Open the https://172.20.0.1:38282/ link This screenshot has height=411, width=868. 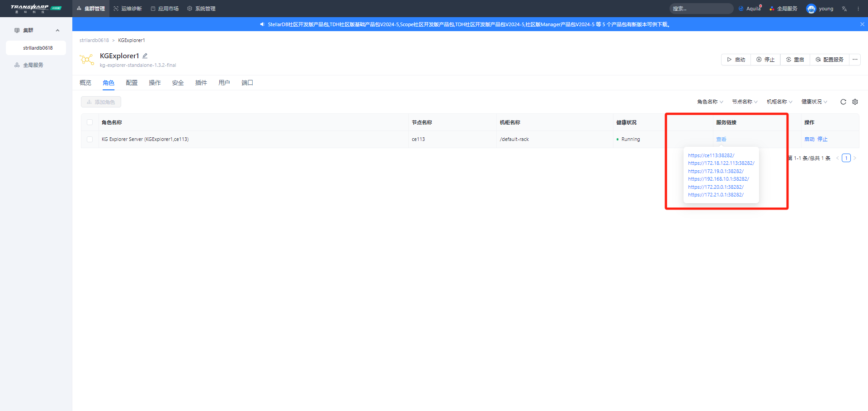pos(716,187)
